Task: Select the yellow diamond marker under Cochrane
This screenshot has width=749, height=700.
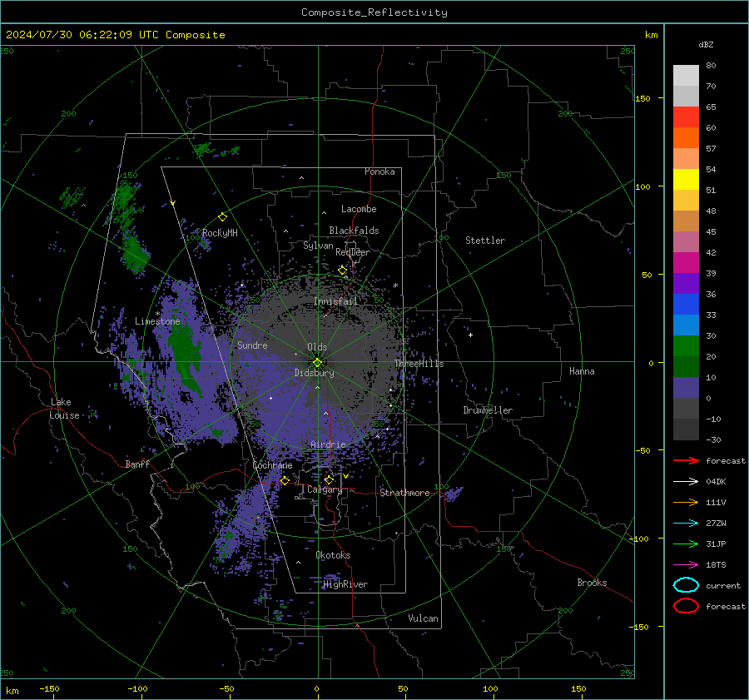Action: [285, 480]
